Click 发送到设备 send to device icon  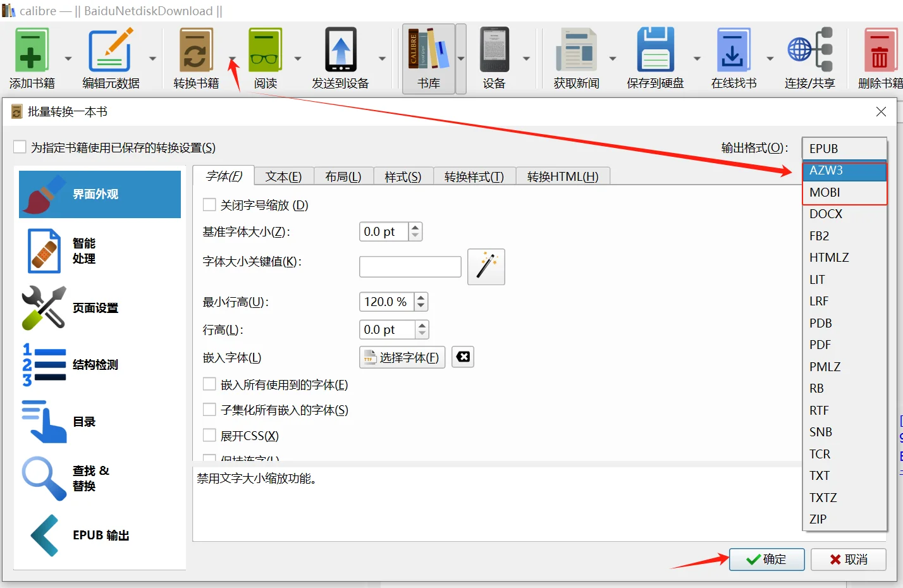(340, 50)
